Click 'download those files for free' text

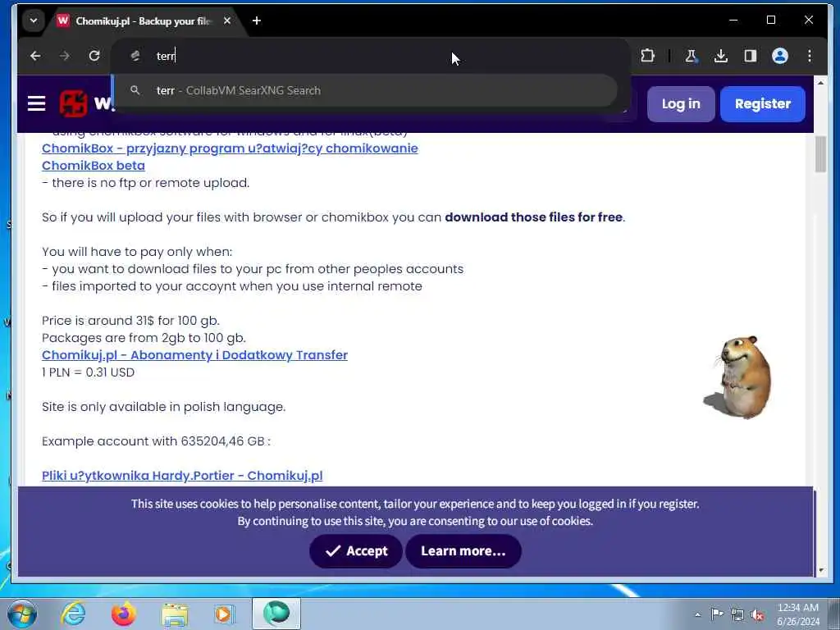[533, 217]
